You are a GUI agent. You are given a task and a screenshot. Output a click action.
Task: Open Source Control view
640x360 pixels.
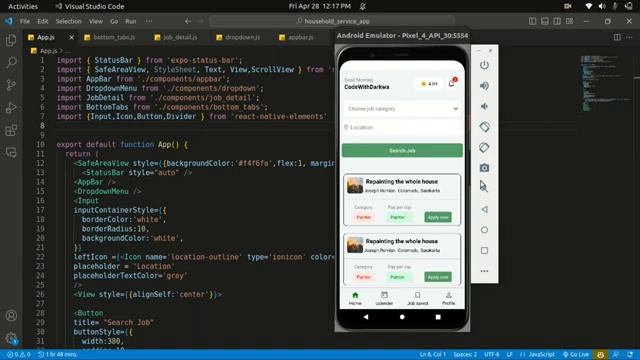click(x=11, y=85)
